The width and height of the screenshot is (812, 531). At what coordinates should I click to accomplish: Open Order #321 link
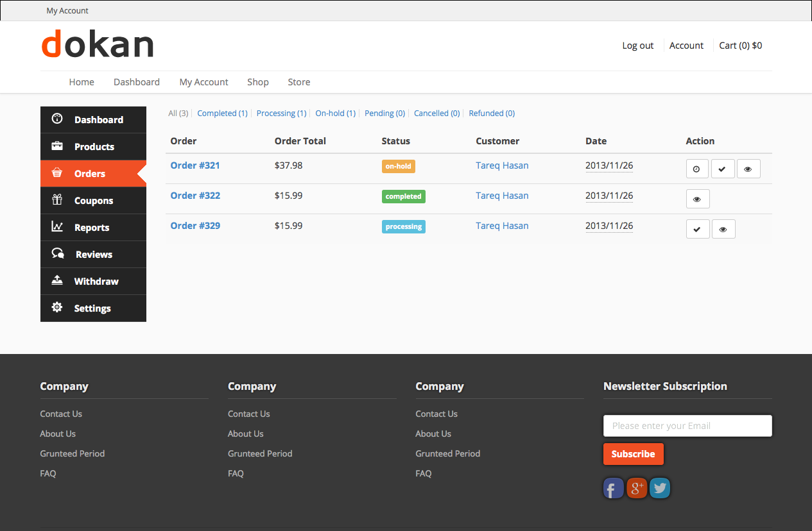(195, 165)
